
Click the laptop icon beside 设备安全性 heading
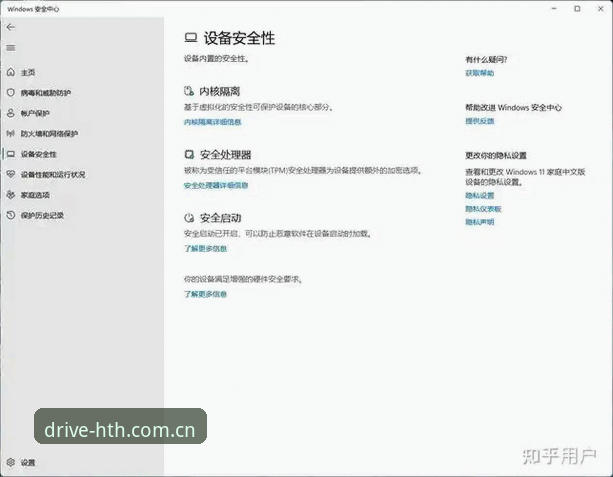click(190, 38)
